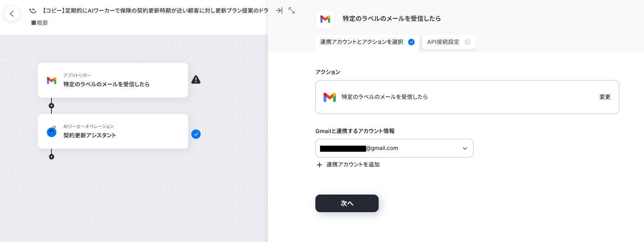Select the 特定のラベルのメールを受信したら trigger card
This screenshot has height=242, width=644.
tap(113, 80)
